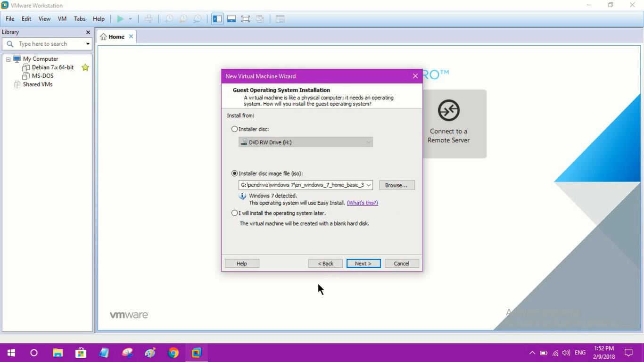Revert the virtual machine to its snapshot
Screen dimensions: 644x362
[183, 18]
